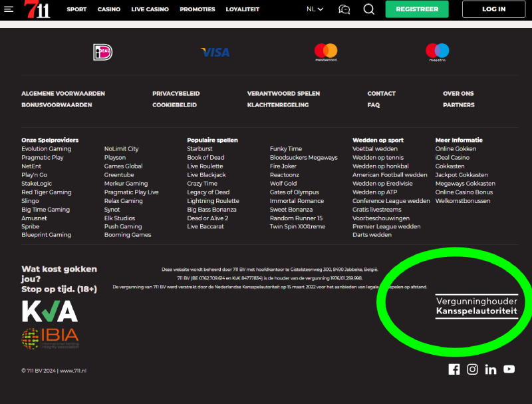This screenshot has width=532, height=404.
Task: Select Evolution Gaming provider link
Action: pyautogui.click(x=47, y=148)
